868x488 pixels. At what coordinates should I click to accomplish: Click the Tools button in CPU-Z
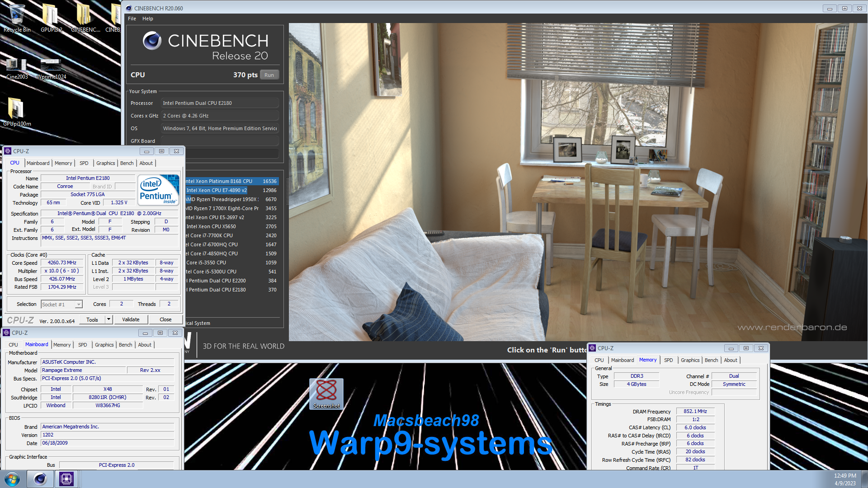coord(92,319)
